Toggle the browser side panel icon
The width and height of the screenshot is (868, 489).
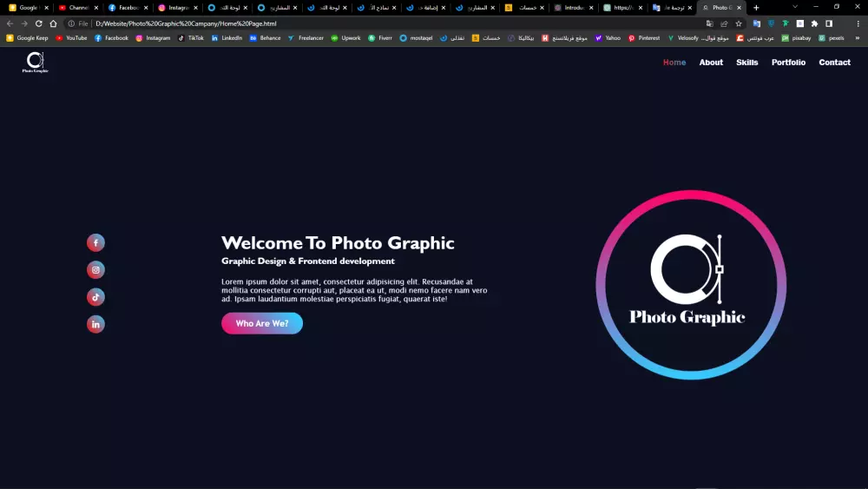[829, 23]
